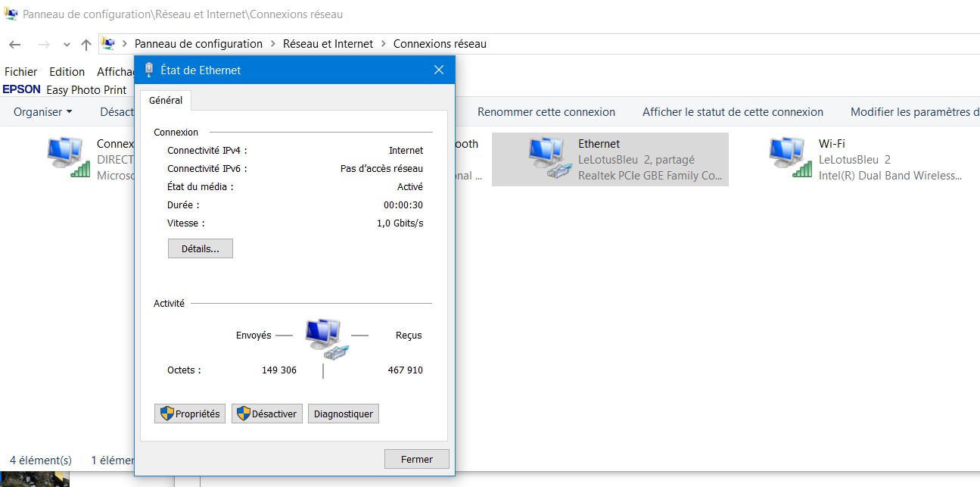This screenshot has height=487, width=980.
Task: Open the Fichier menu
Action: coord(20,72)
